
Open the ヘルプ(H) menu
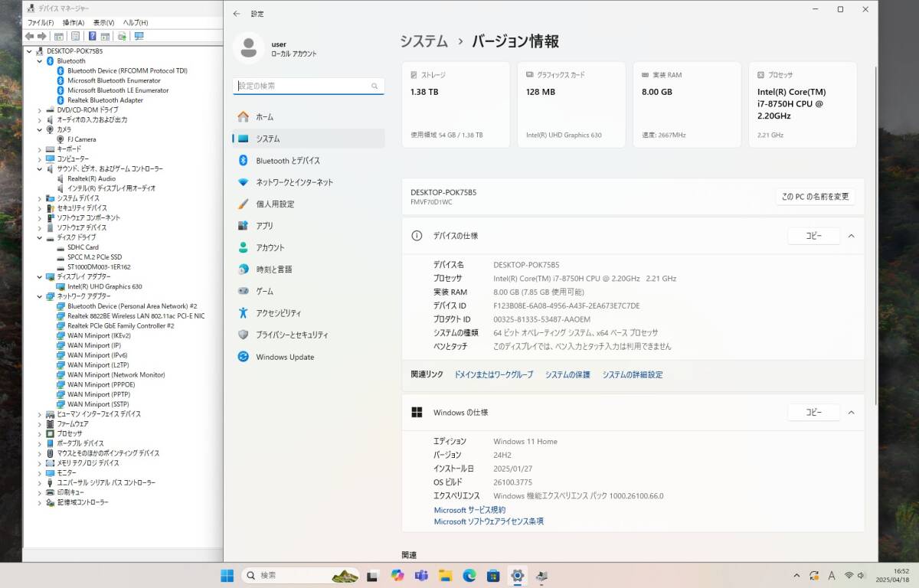136,23
